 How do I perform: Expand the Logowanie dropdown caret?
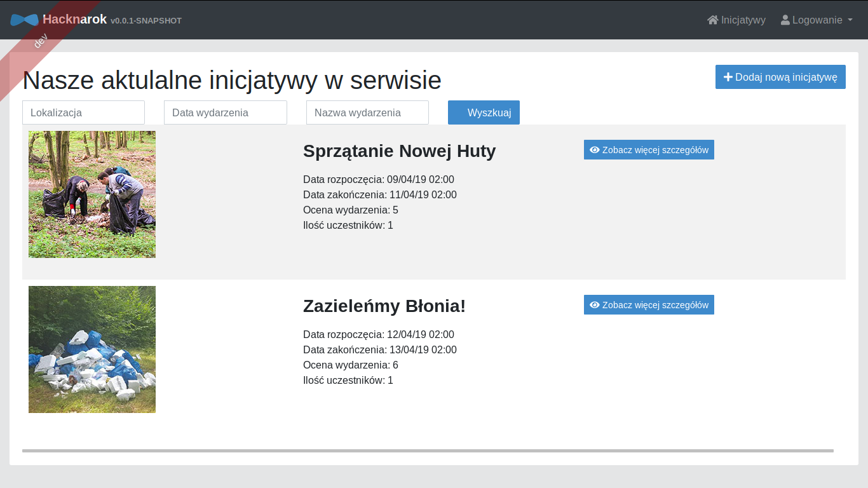click(850, 20)
